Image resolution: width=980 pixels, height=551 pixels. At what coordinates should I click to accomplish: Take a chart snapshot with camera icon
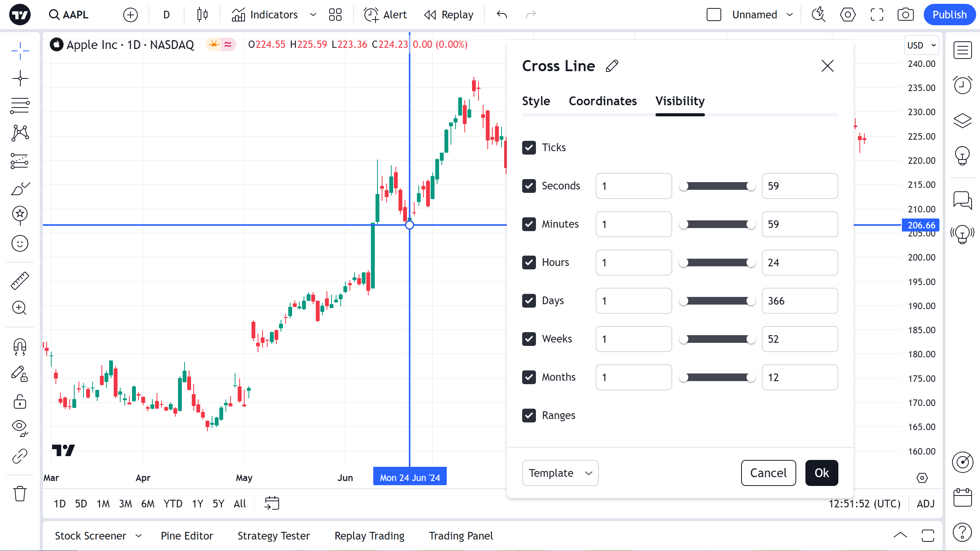(905, 15)
